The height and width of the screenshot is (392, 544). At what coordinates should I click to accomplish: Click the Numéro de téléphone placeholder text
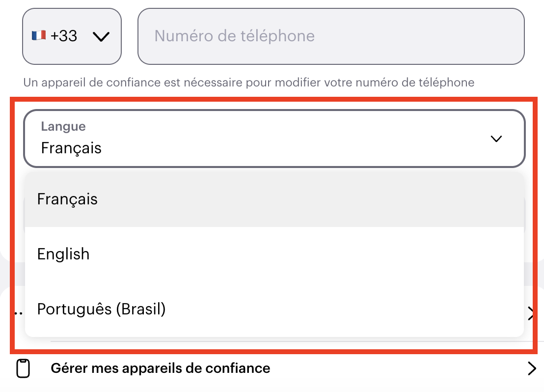pyautogui.click(x=234, y=36)
